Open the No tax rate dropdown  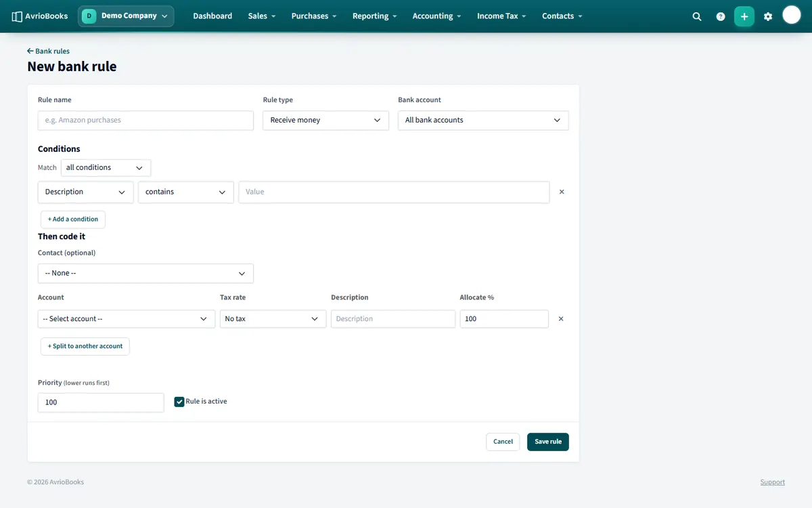pyautogui.click(x=273, y=318)
